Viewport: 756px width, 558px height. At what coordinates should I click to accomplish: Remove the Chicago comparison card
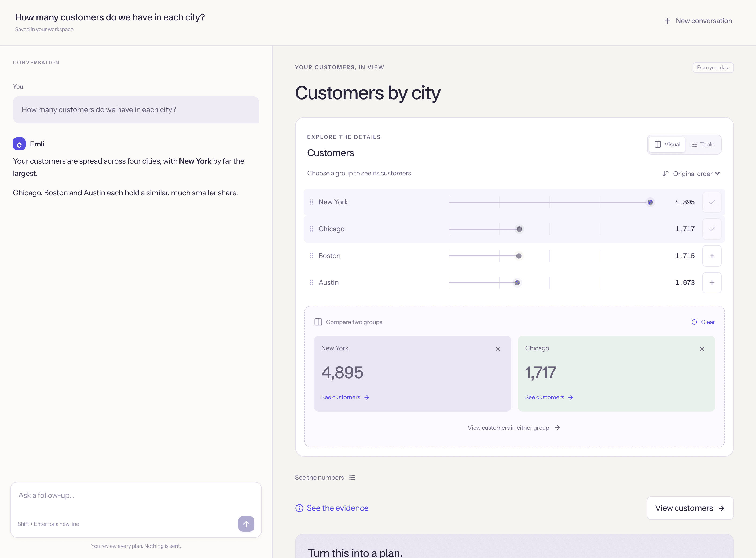pyautogui.click(x=702, y=349)
